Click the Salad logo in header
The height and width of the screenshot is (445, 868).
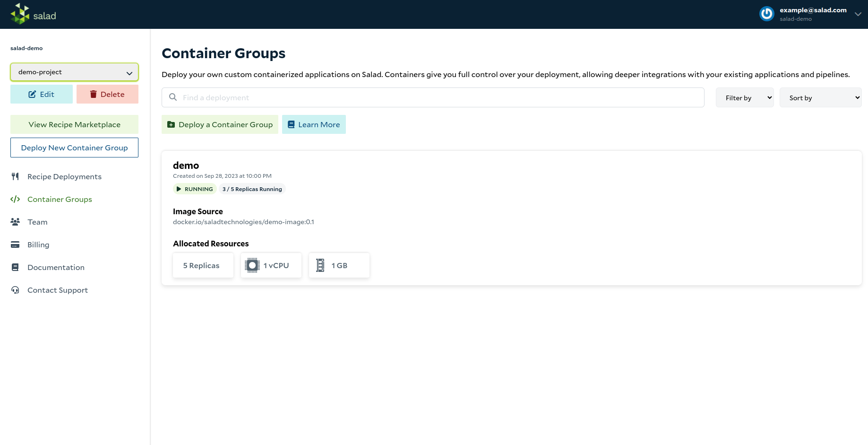[33, 14]
